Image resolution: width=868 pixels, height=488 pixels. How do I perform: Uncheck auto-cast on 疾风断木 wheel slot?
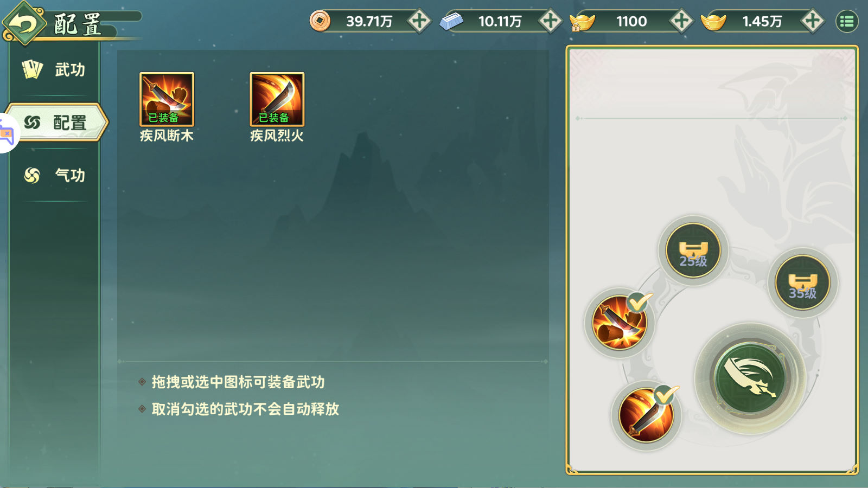[x=639, y=301]
